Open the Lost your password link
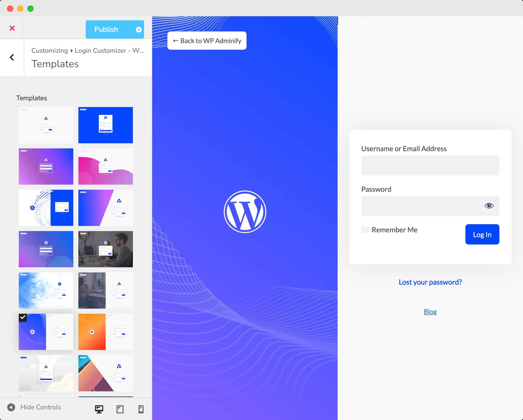This screenshot has width=523, height=420. pyautogui.click(x=430, y=282)
